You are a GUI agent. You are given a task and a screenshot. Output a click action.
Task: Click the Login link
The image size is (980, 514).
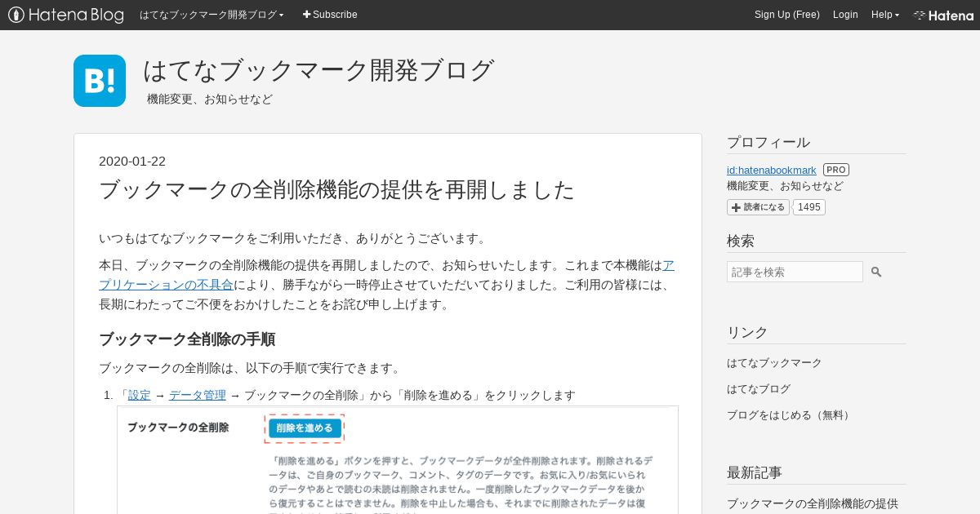tap(845, 15)
